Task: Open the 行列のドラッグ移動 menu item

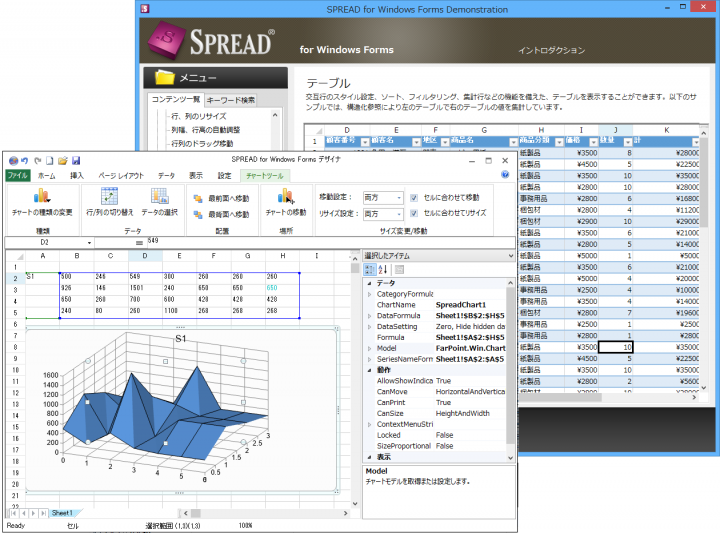Action: (x=202, y=144)
